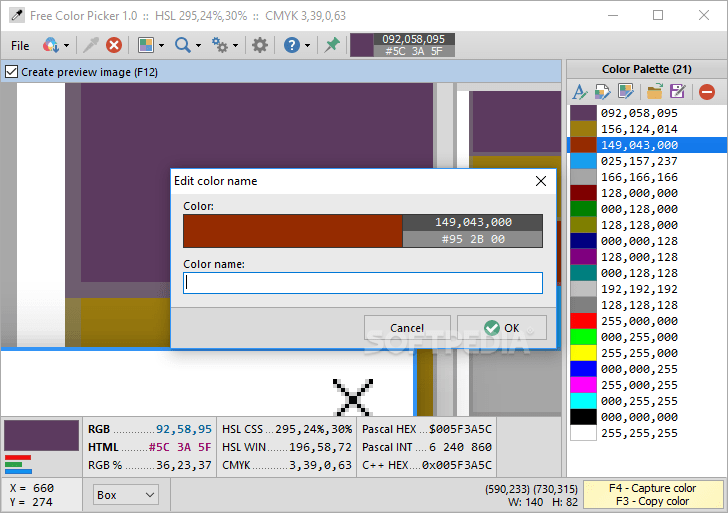
Task: Select palette entry 255,000,255
Action: pos(648,385)
